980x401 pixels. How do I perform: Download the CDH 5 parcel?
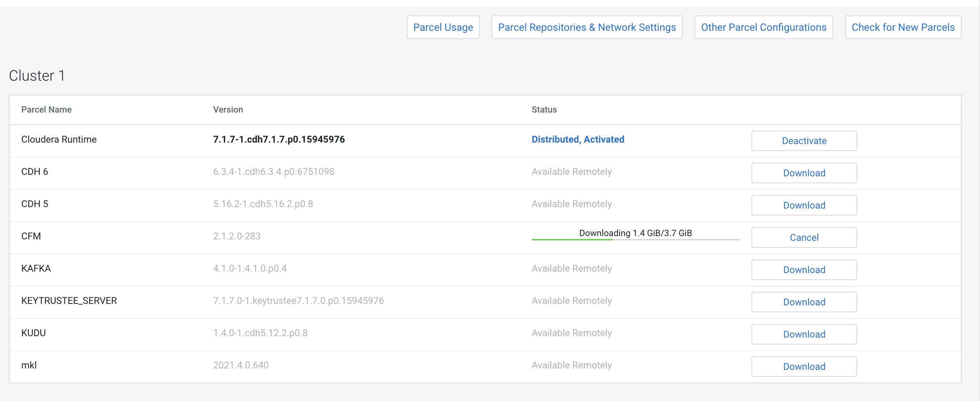point(804,206)
